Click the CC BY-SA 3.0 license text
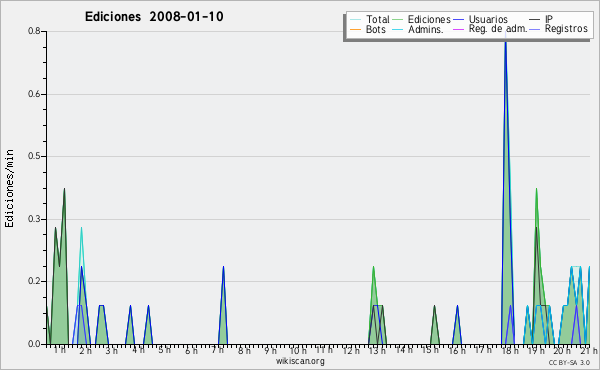The height and width of the screenshot is (370, 600). pyautogui.click(x=569, y=362)
